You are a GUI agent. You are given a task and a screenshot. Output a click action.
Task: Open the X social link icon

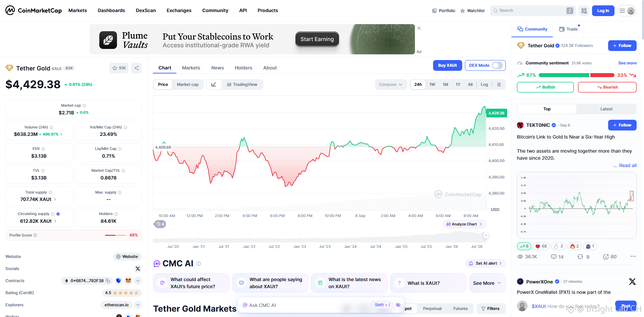pyautogui.click(x=138, y=269)
